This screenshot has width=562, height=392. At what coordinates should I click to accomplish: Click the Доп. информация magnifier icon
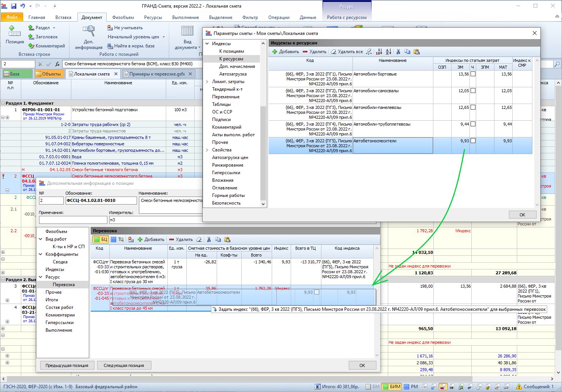point(88,31)
